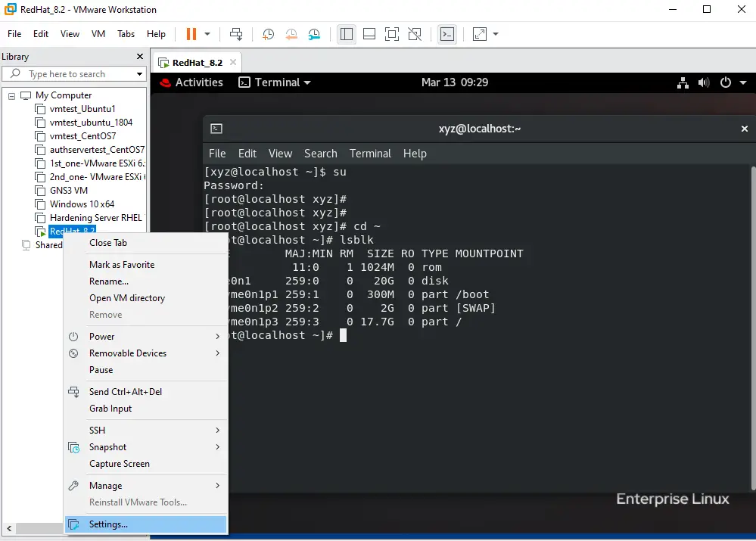The image size is (756, 541).
Task: Choose Close Tab in context menu
Action: [145, 243]
